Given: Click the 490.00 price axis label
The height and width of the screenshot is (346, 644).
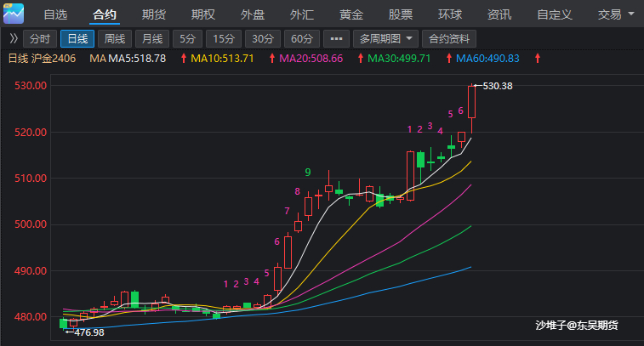Looking at the screenshot, I should [x=31, y=271].
